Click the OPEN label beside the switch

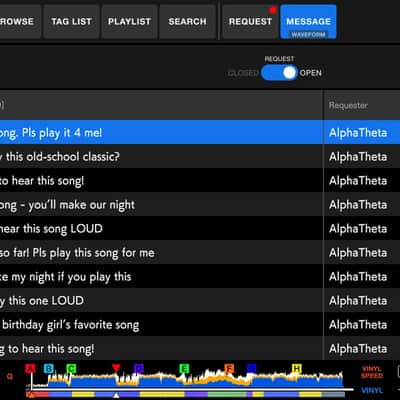click(310, 73)
